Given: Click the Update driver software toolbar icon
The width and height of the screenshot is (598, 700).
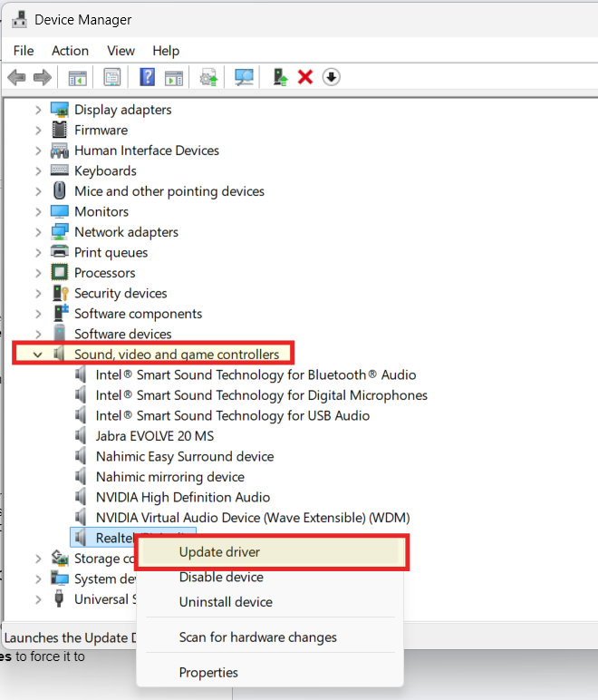Looking at the screenshot, I should [281, 78].
